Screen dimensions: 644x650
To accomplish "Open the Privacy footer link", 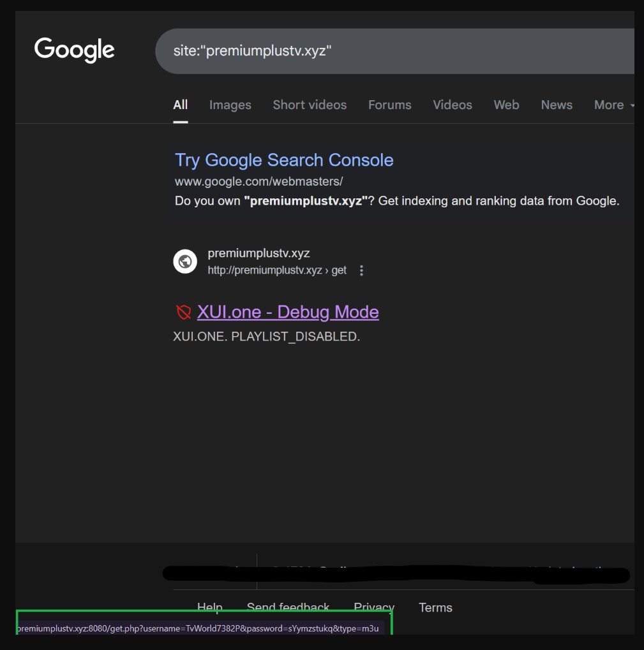I will tap(374, 607).
